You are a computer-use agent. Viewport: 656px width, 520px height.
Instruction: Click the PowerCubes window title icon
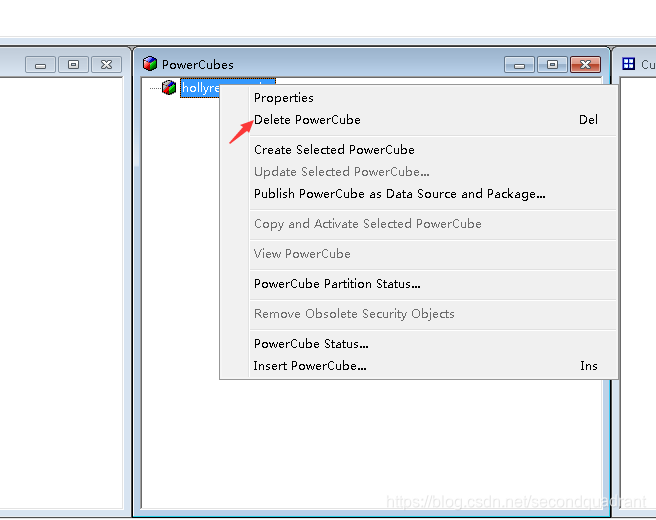point(150,64)
